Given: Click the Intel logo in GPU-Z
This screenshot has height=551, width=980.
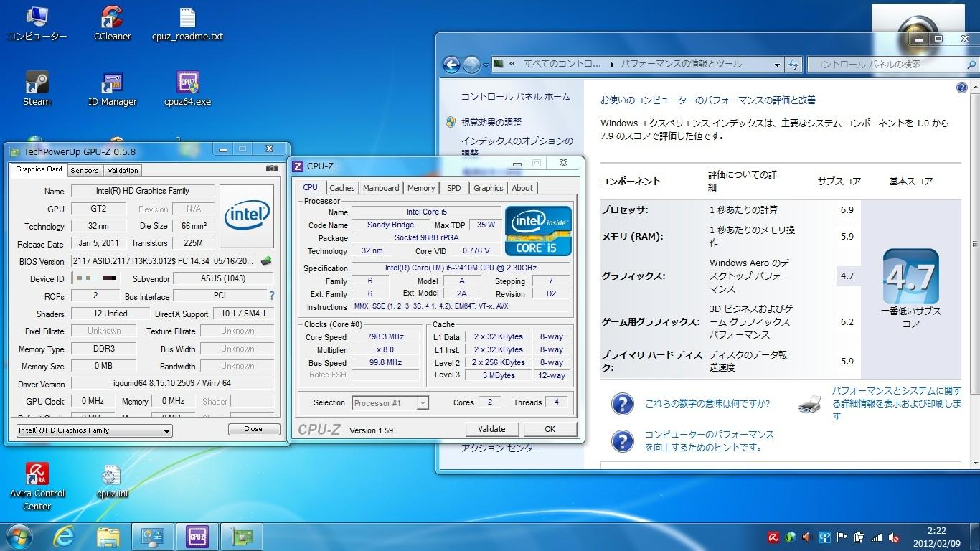Looking at the screenshot, I should coord(247,216).
